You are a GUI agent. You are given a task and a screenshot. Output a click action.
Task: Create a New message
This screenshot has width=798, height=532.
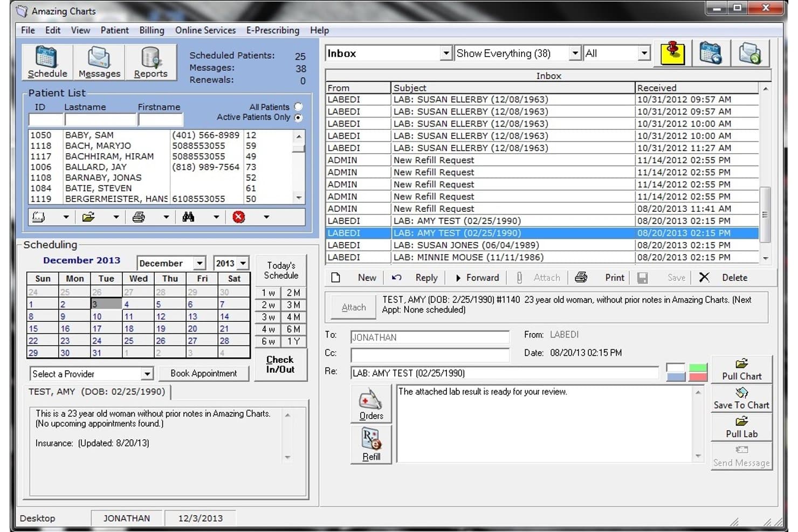[x=354, y=278]
